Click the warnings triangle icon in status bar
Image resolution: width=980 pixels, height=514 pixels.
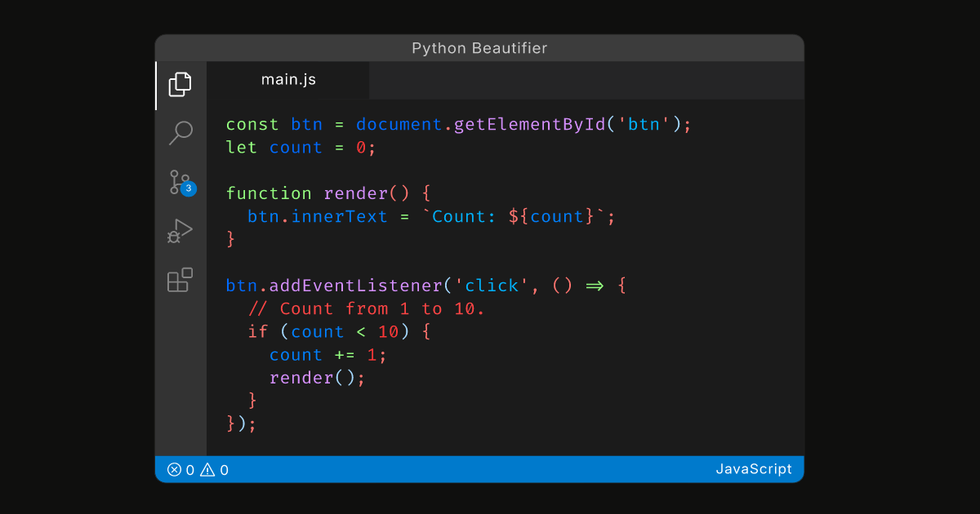pos(207,469)
